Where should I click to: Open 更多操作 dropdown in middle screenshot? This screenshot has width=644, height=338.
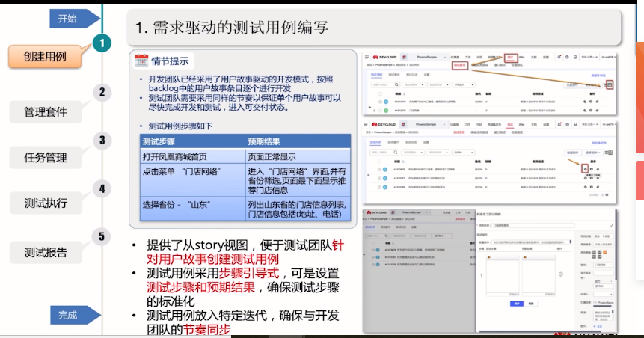click(x=593, y=153)
